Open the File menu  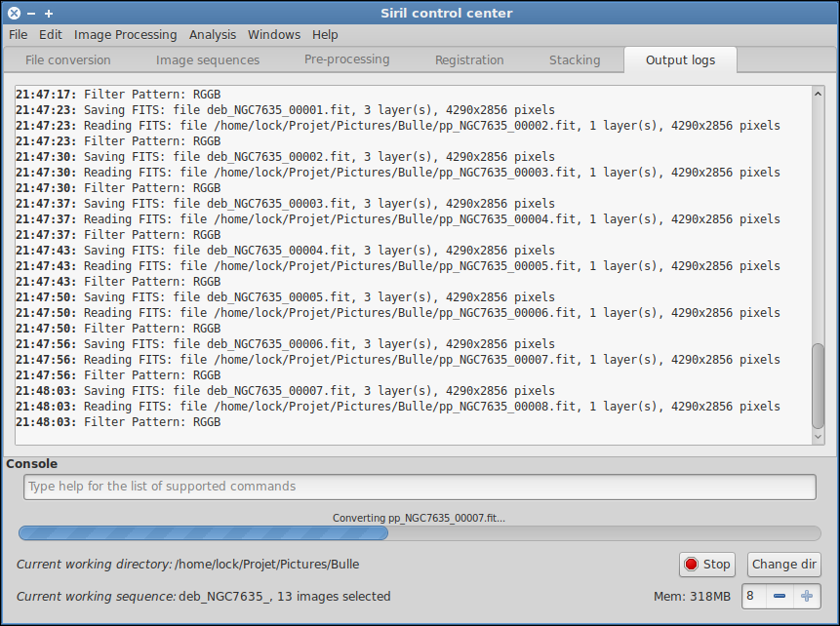tap(19, 34)
